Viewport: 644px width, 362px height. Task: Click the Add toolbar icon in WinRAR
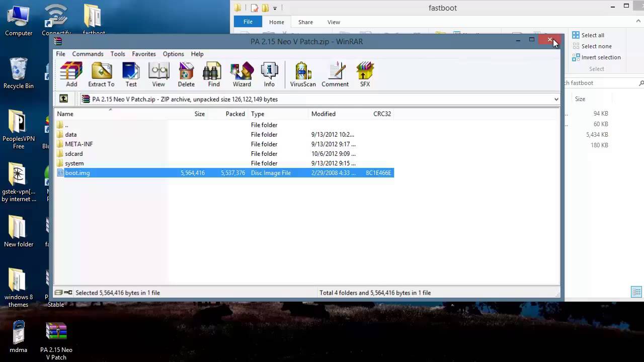coord(71,74)
